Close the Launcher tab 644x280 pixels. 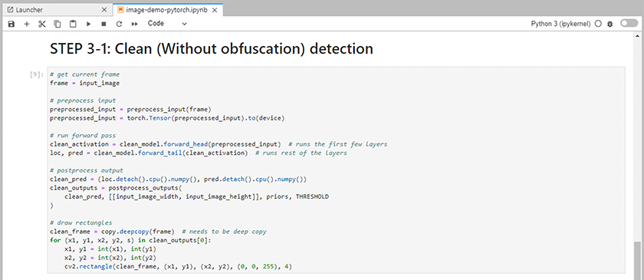coord(105,10)
